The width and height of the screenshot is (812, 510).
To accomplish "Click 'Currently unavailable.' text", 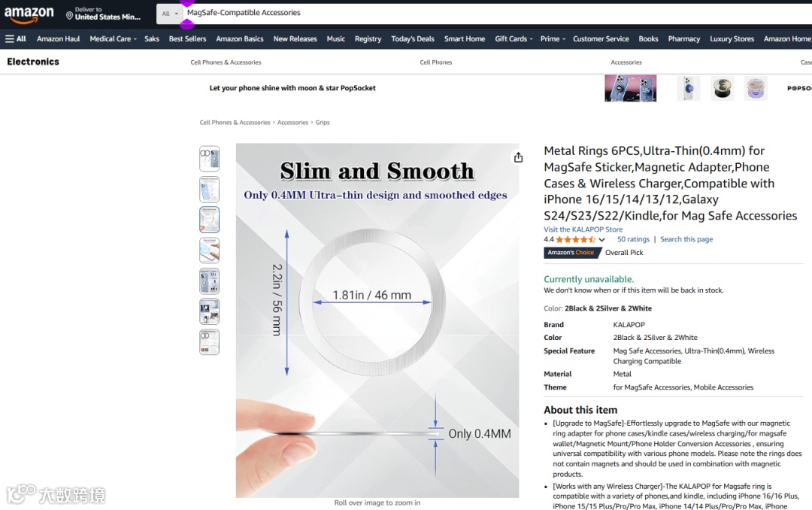I will tap(588, 279).
